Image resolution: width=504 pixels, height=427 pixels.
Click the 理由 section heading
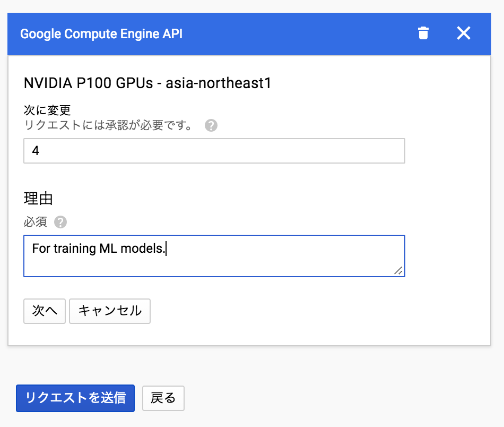click(x=38, y=199)
